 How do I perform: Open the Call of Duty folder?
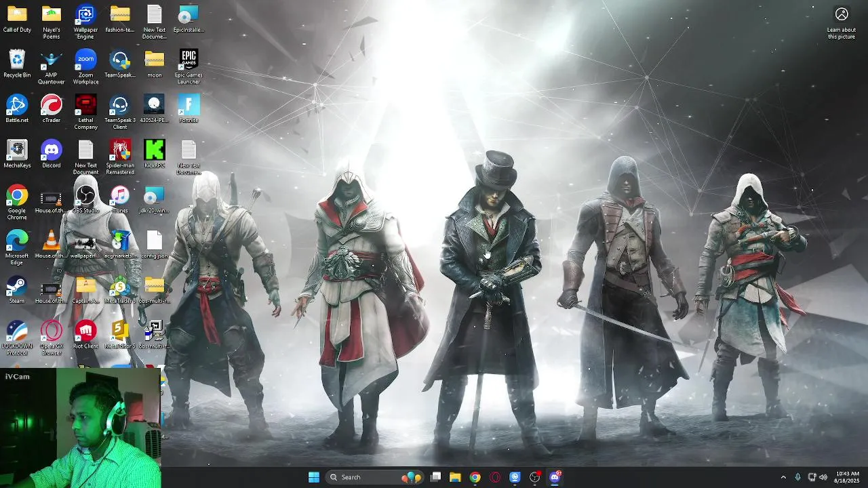pos(17,19)
